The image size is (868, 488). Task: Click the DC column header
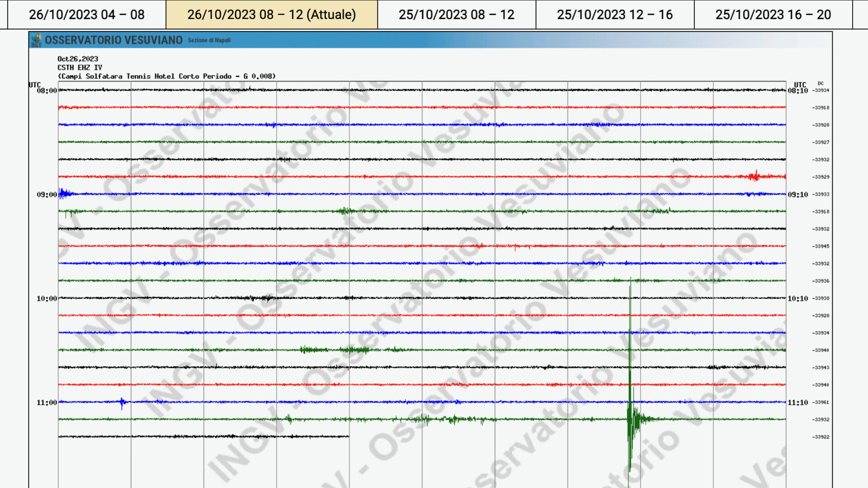tap(821, 83)
